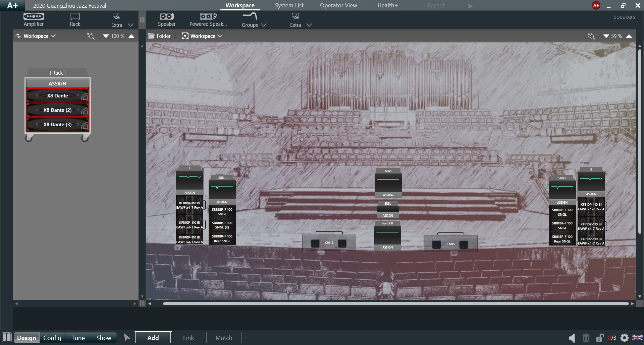Click the left CMI5 monitor device
644x345 pixels.
click(x=329, y=242)
